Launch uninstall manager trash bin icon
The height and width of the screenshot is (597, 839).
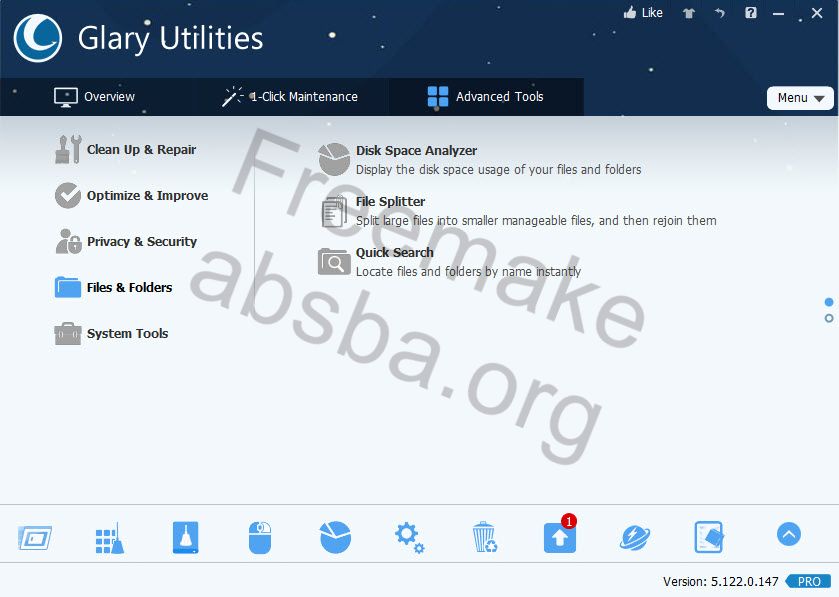pyautogui.click(x=485, y=537)
